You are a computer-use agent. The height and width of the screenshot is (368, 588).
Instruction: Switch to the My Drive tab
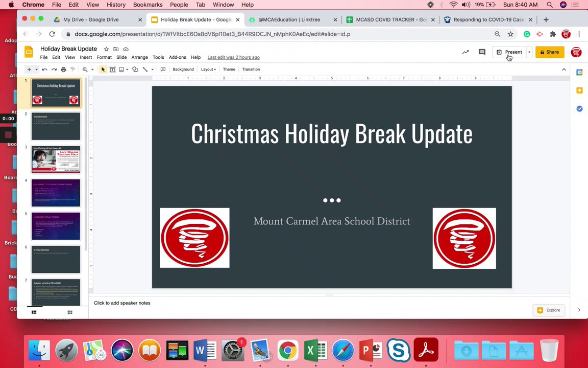click(98, 19)
